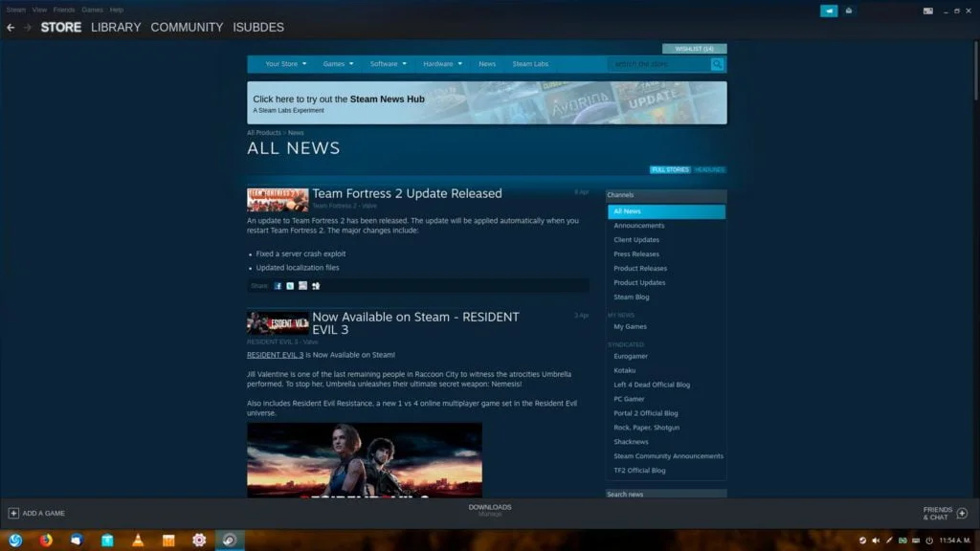This screenshot has width=980, height=551.
Task: Open the Kotaku syndicated feed
Action: coord(624,370)
